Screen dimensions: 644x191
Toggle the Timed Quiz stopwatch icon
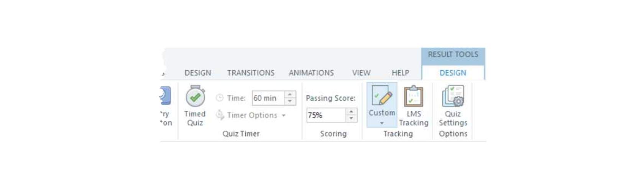pos(195,96)
